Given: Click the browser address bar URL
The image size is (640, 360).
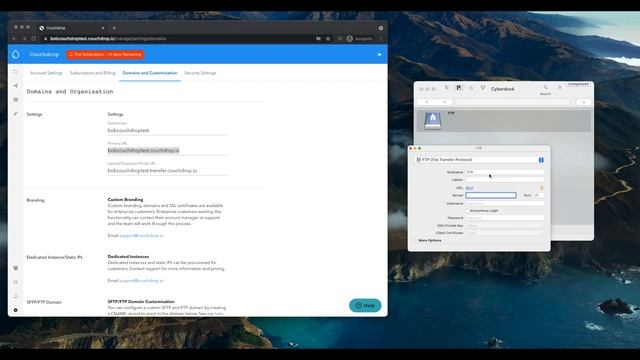Looking at the screenshot, I should click(108, 39).
